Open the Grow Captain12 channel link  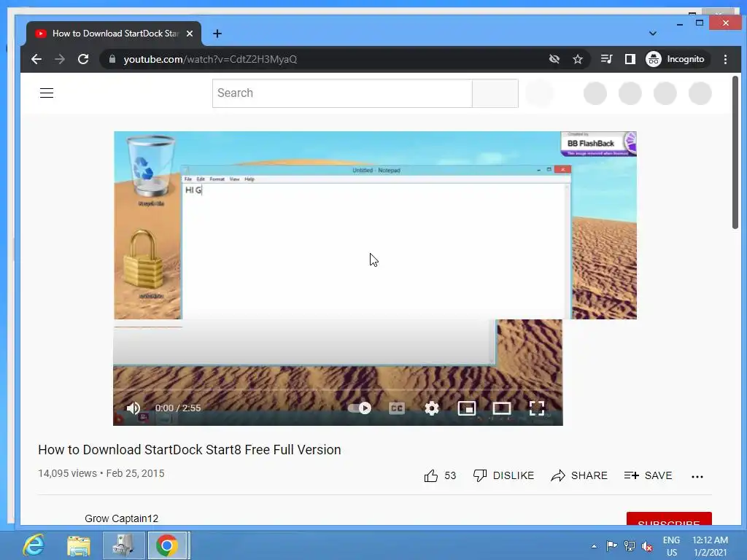pos(122,518)
